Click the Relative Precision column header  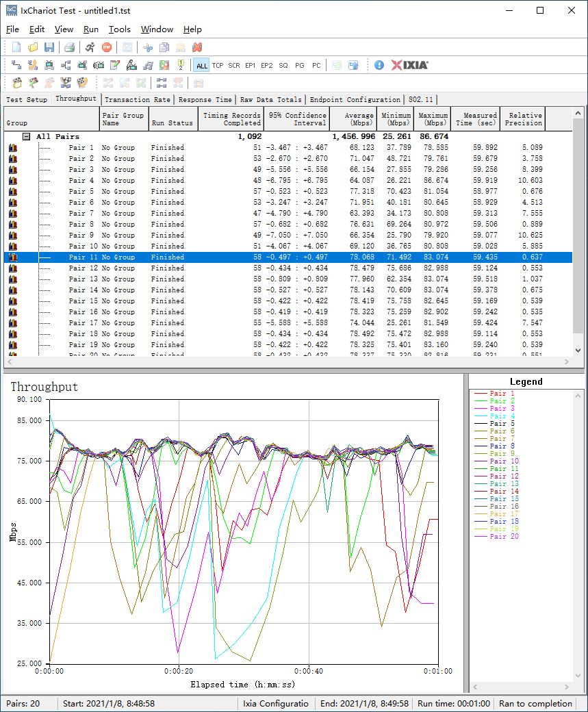pyautogui.click(x=522, y=119)
